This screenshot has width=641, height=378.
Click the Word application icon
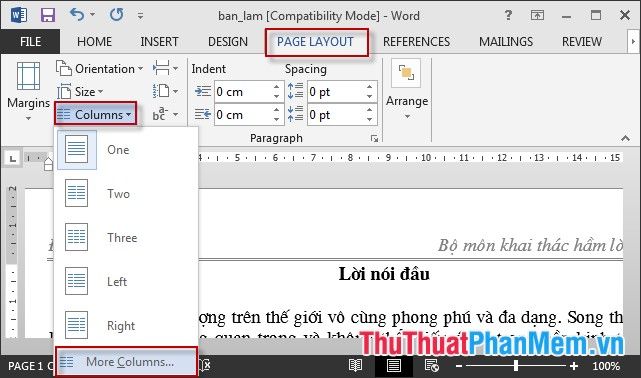19,16
